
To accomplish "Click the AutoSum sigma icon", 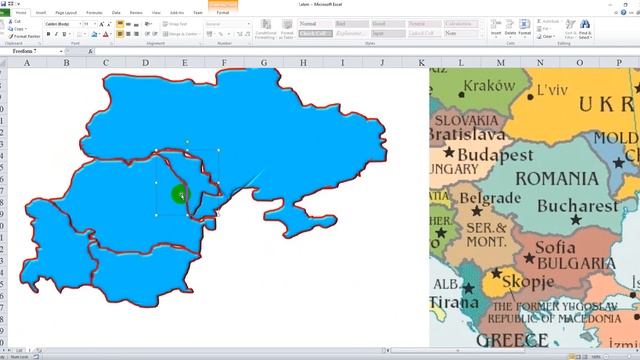I will pyautogui.click(x=539, y=21).
